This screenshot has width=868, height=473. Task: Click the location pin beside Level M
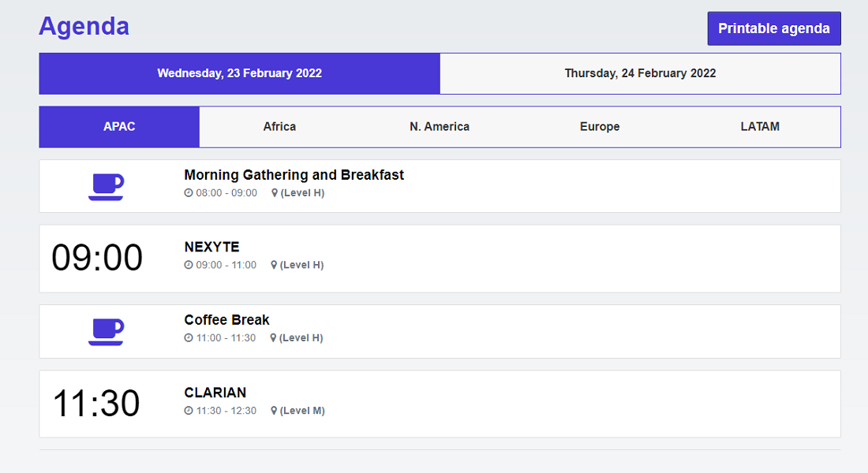point(274,411)
